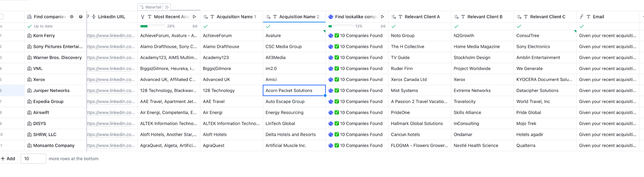Select the Extreme Networks cell

[x=482, y=90]
